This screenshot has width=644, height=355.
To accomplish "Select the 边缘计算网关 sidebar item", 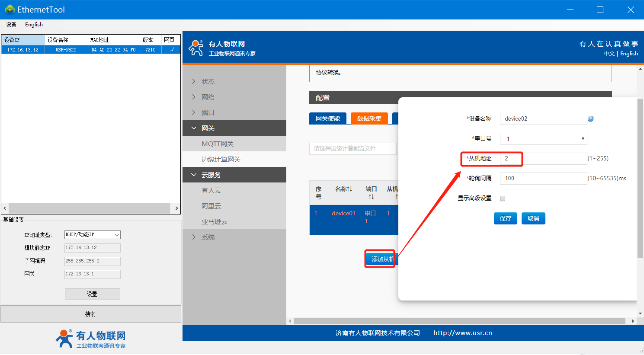I will [x=221, y=160].
